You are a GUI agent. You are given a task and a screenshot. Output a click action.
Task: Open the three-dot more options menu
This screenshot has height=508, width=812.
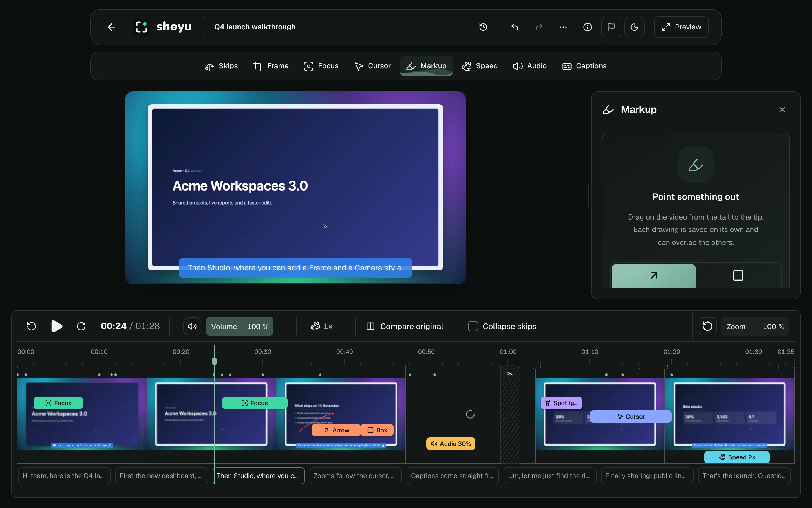tap(563, 27)
